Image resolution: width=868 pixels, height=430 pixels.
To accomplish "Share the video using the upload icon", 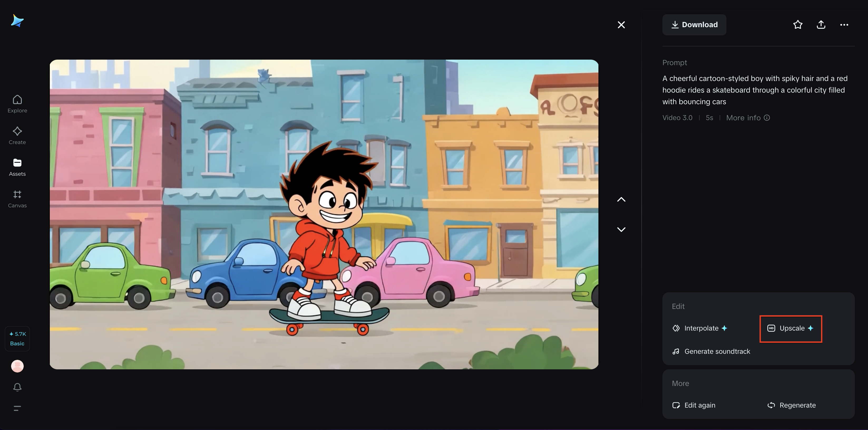I will (821, 25).
